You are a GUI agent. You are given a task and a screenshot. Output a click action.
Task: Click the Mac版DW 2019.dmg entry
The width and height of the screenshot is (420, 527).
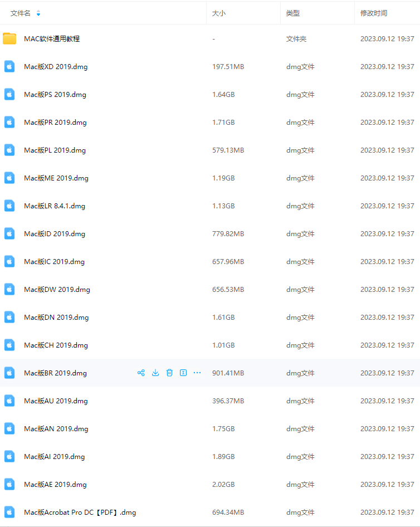57,289
